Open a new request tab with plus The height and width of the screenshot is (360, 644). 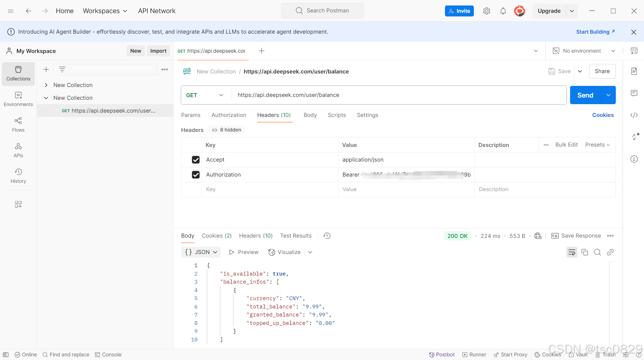(262, 51)
